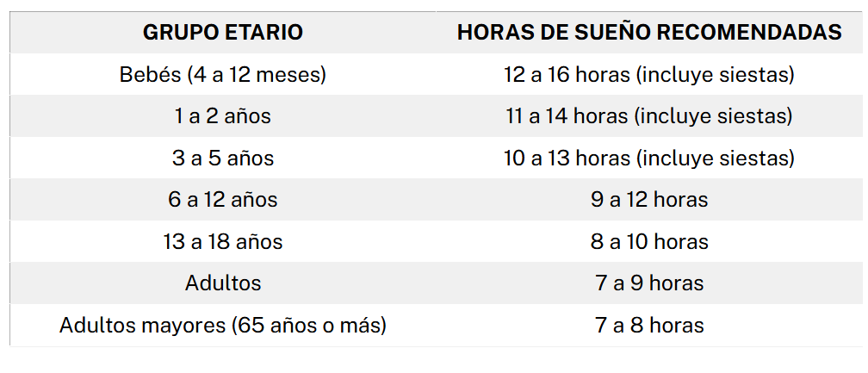This screenshot has height=373, width=868.
Task: Select the Bebés (4 a 12 meses) cell
Action: click(222, 74)
